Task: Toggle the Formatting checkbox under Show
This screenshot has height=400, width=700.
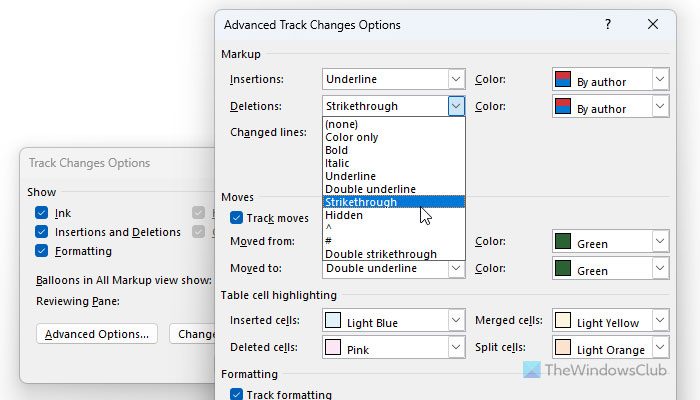Action: 42,251
